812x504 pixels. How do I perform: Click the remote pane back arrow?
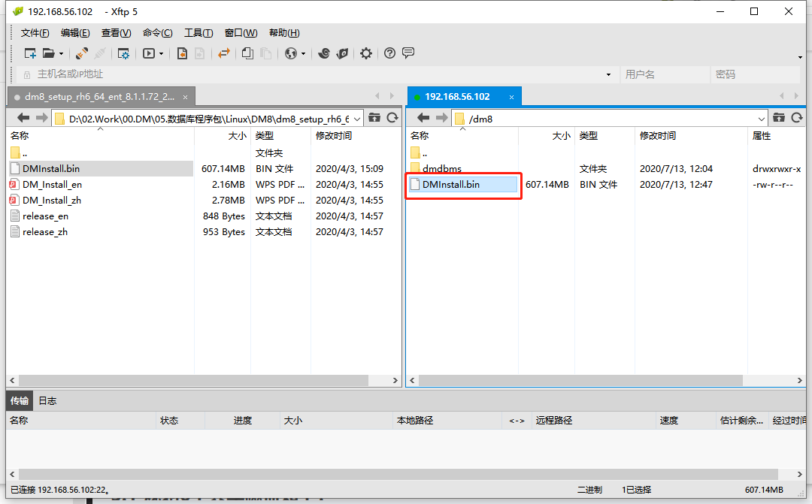[423, 118]
